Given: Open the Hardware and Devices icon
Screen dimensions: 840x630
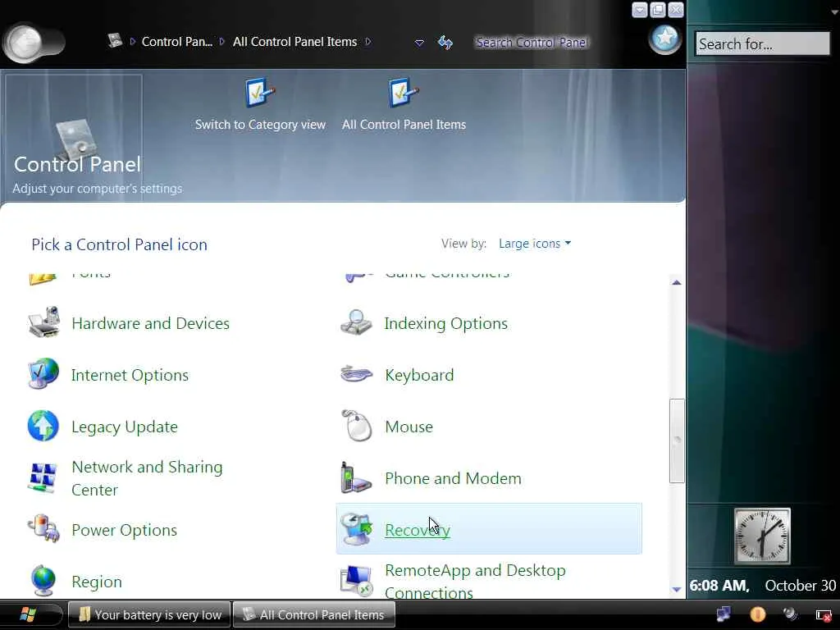Looking at the screenshot, I should (44, 322).
